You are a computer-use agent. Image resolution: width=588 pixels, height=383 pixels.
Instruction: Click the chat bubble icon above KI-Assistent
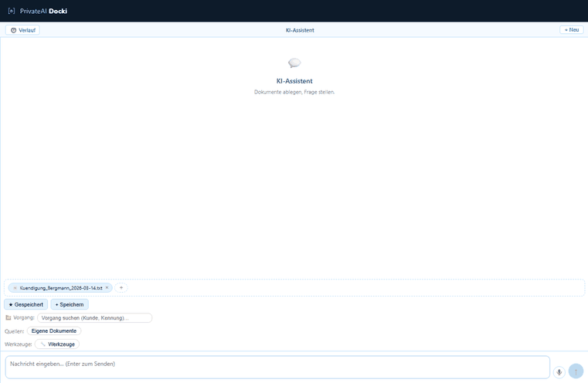pyautogui.click(x=294, y=63)
